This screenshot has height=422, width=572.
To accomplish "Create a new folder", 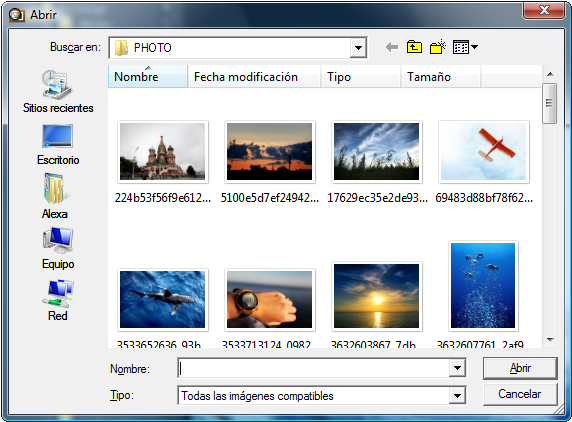I will tap(438, 47).
